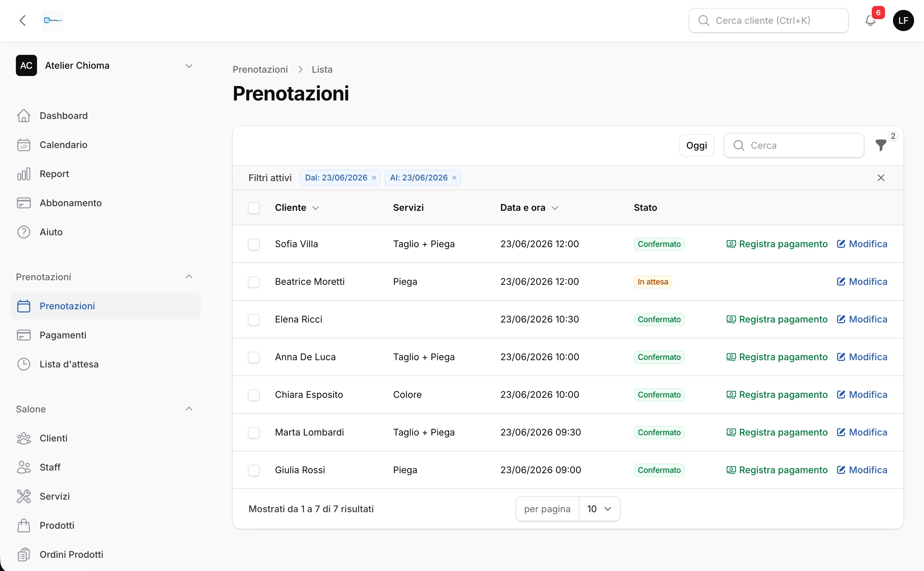Remove the Dal: 23/06/2026 filter
The height and width of the screenshot is (571, 924).
click(374, 178)
